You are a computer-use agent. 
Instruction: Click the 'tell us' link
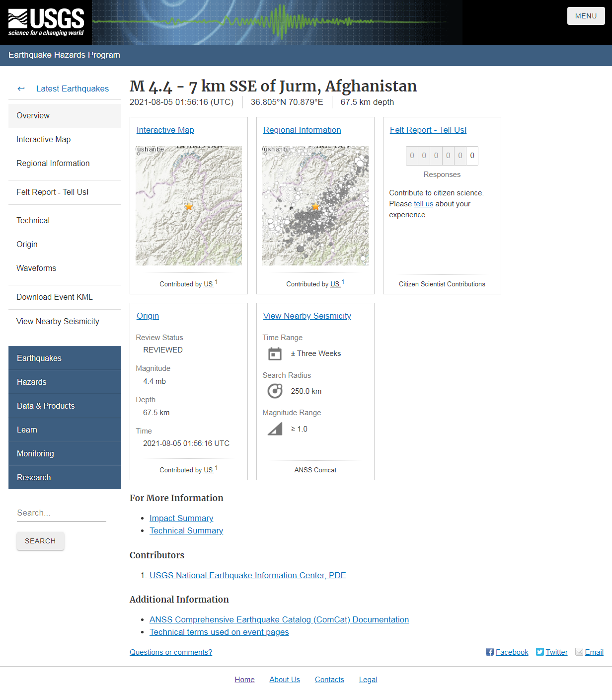click(x=423, y=204)
